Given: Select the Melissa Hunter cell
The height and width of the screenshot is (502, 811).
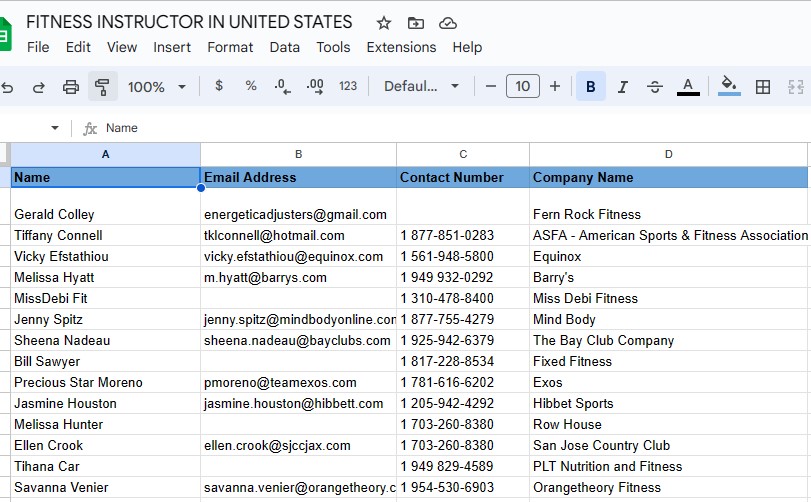Looking at the screenshot, I should tap(106, 424).
